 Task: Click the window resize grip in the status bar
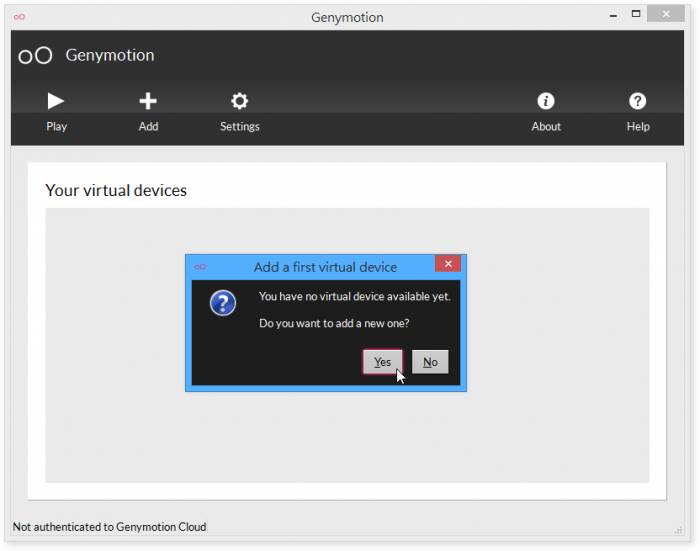coord(678,530)
